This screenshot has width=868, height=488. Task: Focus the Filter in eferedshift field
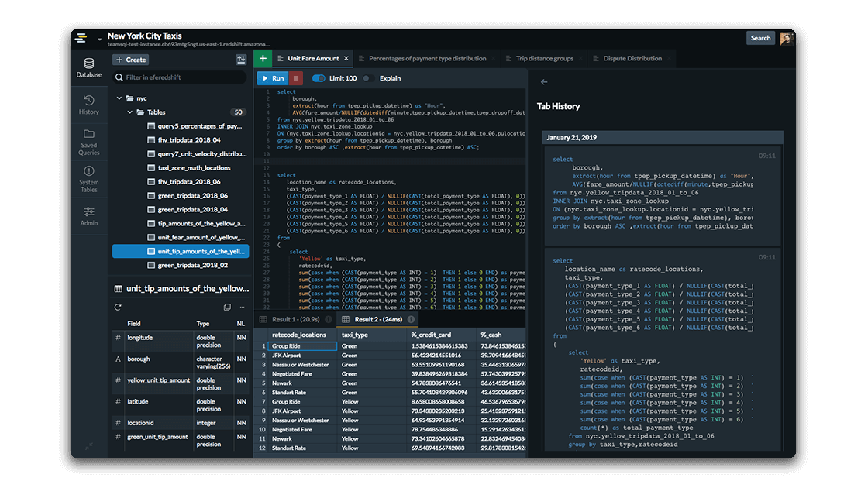[x=180, y=77]
